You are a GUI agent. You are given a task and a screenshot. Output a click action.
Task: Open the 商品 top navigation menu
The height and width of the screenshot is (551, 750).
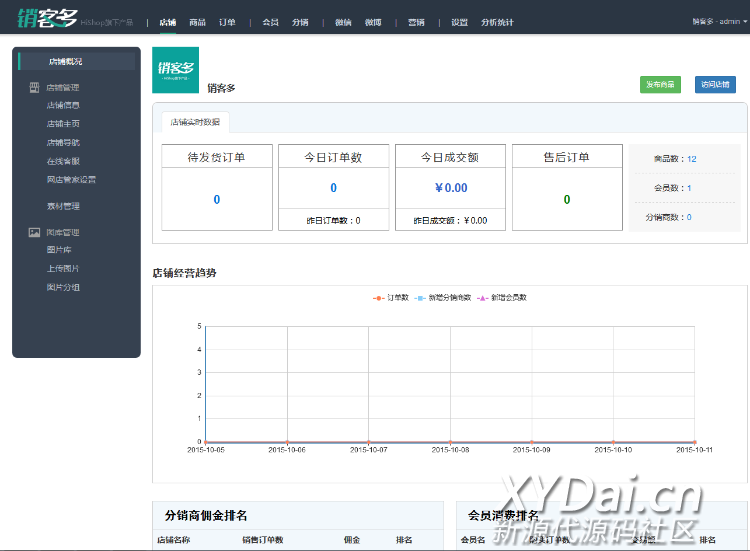197,22
